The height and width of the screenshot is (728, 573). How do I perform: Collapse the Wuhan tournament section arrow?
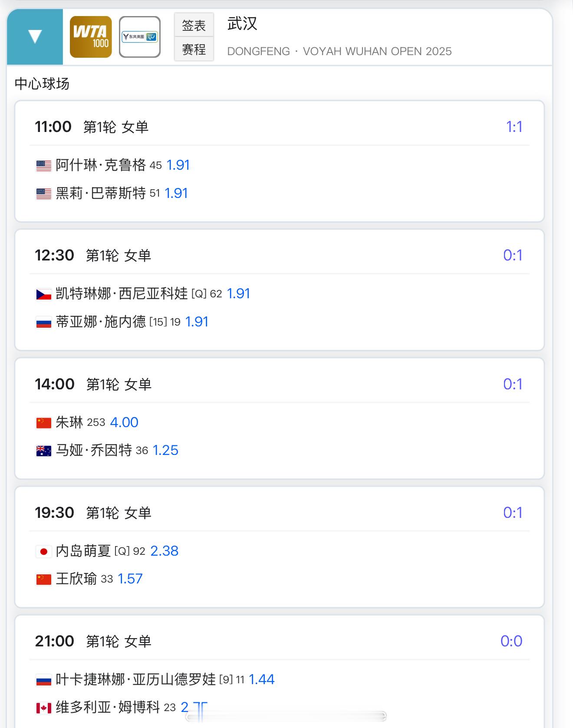click(35, 37)
